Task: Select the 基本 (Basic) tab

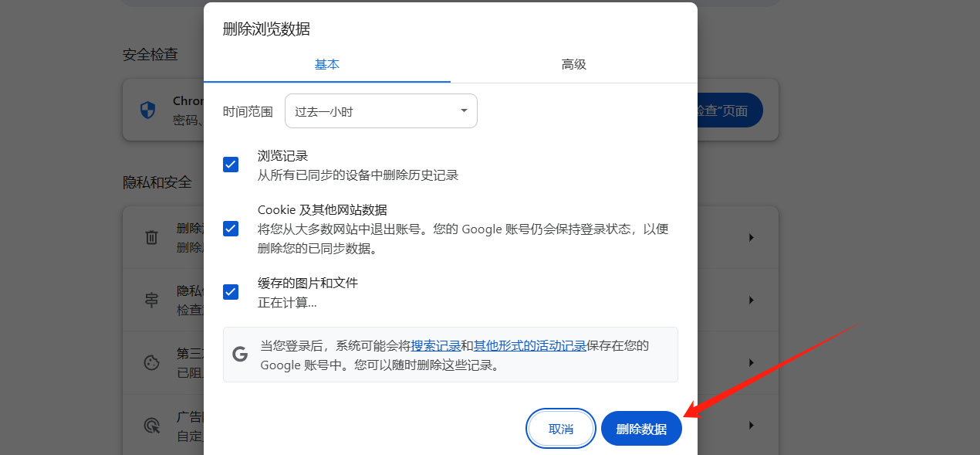Action: tap(327, 65)
